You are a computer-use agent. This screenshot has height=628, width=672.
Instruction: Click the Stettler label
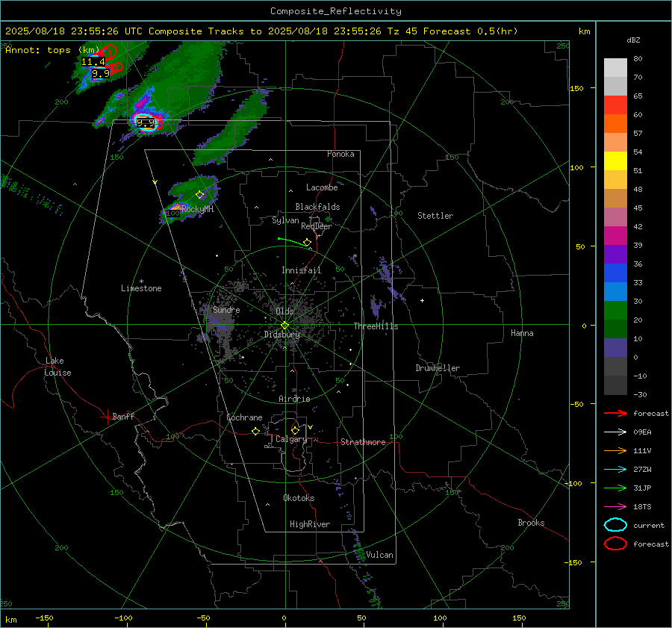(x=435, y=216)
